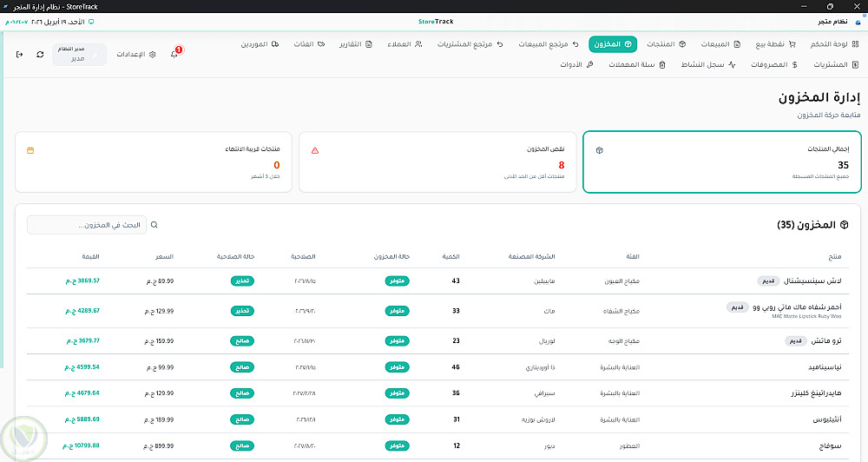Click the trash icon for سلة المهملات

coord(662,65)
